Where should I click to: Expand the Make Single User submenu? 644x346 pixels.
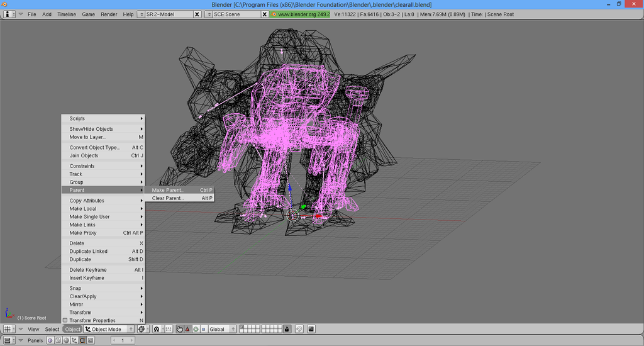click(103, 216)
